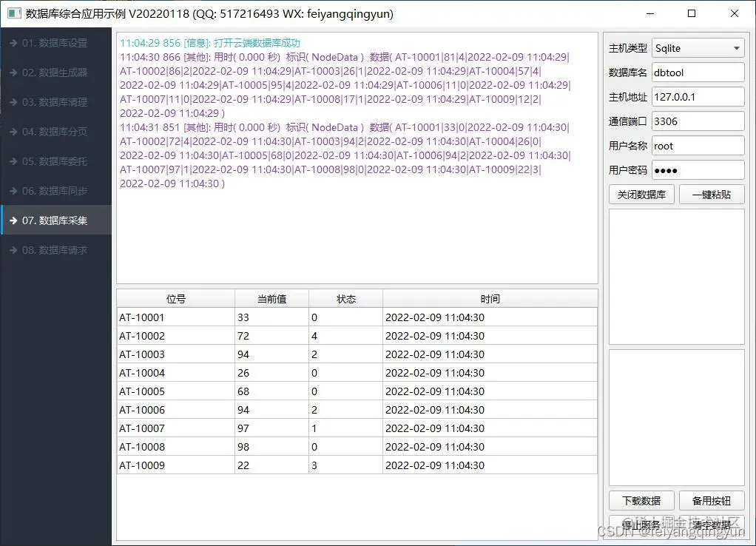Screen dimensions: 756x546
Task: Select the AT-10004 cell in the table
Action: pos(175,373)
